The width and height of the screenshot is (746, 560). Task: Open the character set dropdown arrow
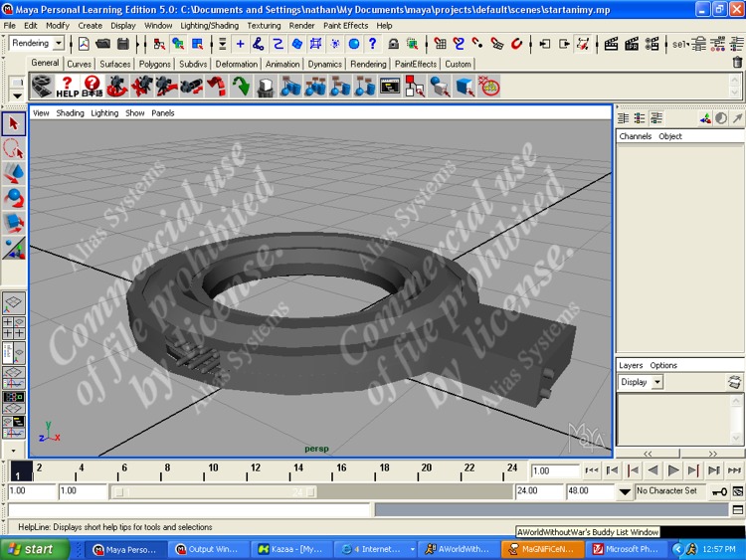tap(625, 491)
